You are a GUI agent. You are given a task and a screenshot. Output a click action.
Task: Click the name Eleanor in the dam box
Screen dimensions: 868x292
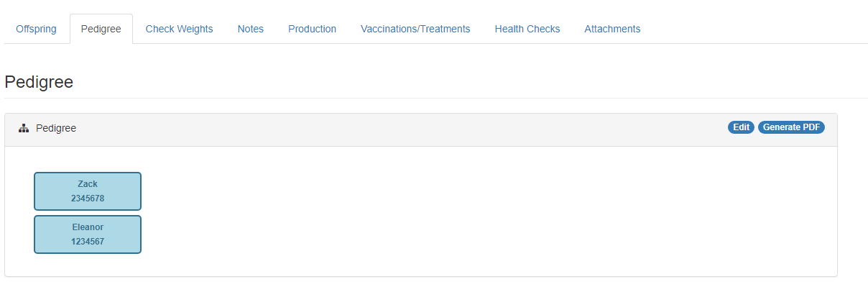88,227
